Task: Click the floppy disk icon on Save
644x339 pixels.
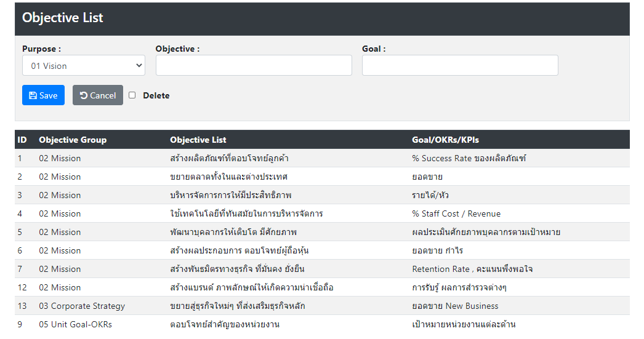Action: [33, 95]
